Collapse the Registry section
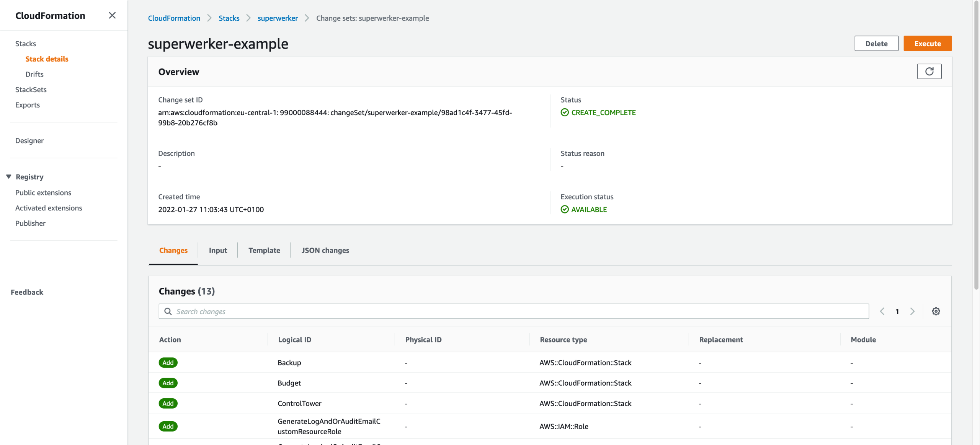 8,177
